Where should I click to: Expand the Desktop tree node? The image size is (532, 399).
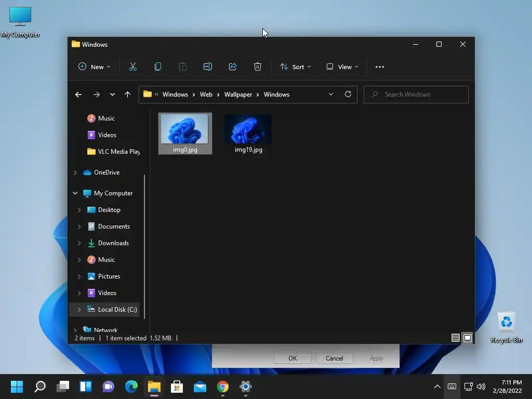point(79,210)
